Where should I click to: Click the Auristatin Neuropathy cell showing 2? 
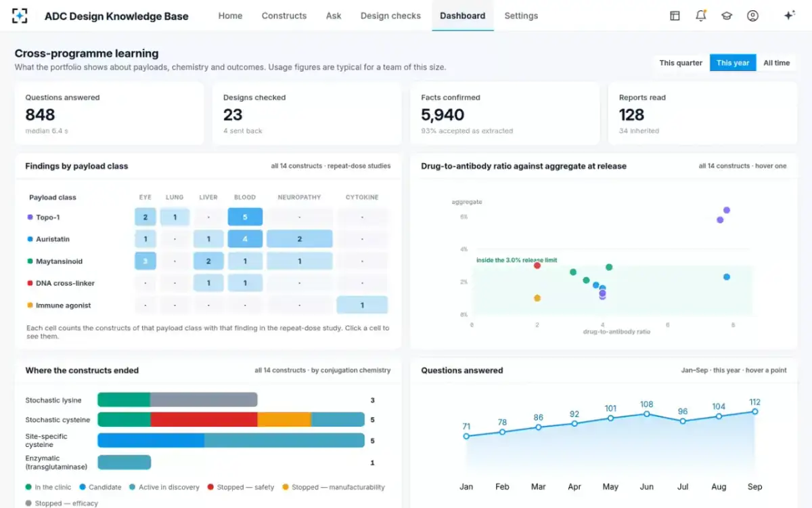[x=300, y=239]
